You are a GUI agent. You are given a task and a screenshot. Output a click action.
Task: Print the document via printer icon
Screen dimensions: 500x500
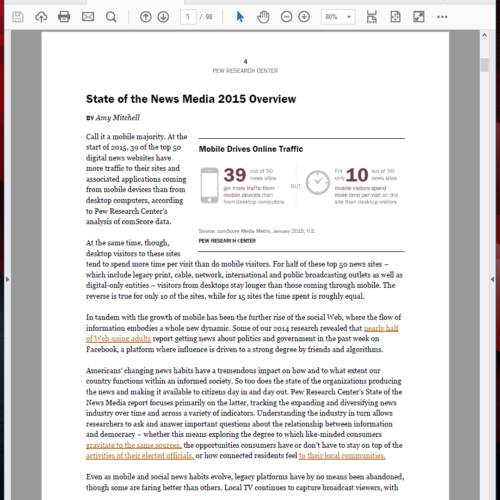[x=64, y=17]
